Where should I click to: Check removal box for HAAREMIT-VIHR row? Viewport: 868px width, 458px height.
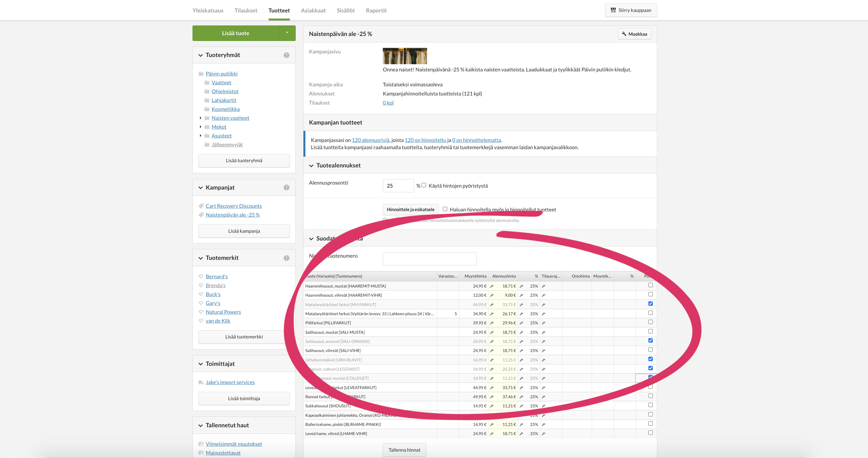point(650,294)
